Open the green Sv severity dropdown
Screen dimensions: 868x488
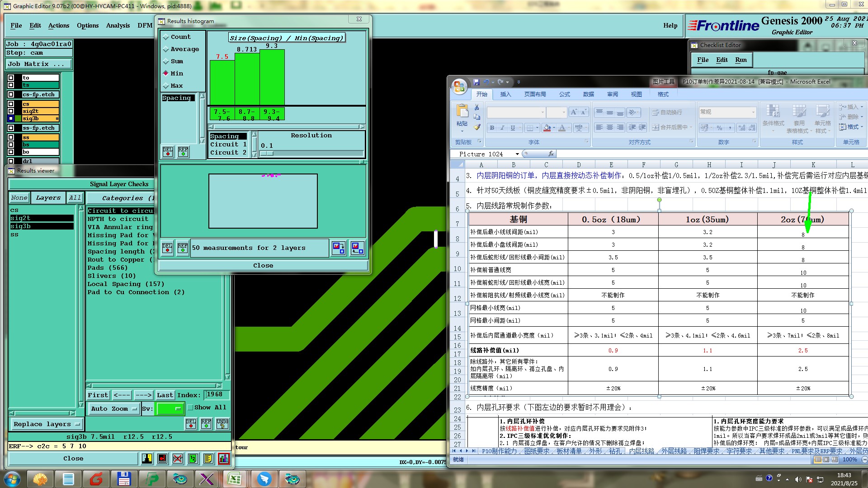170,408
